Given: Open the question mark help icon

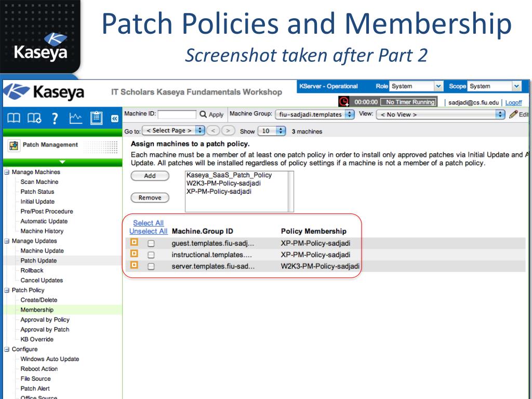Looking at the screenshot, I should (55, 118).
